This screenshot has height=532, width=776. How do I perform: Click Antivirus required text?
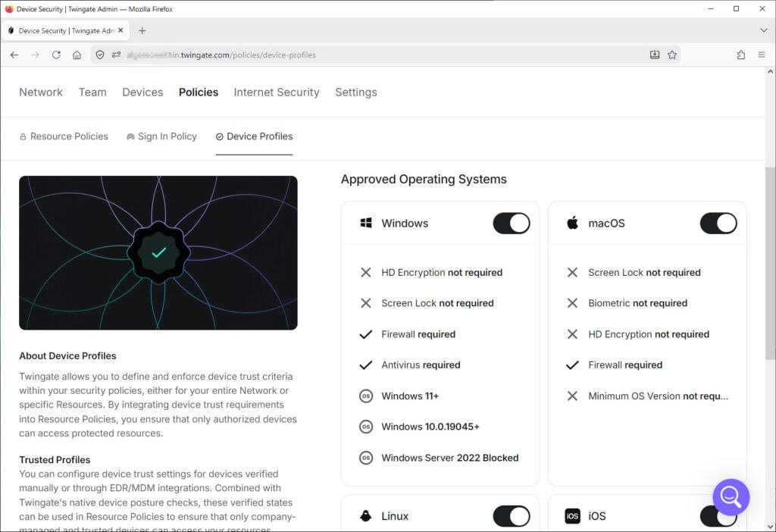click(421, 365)
